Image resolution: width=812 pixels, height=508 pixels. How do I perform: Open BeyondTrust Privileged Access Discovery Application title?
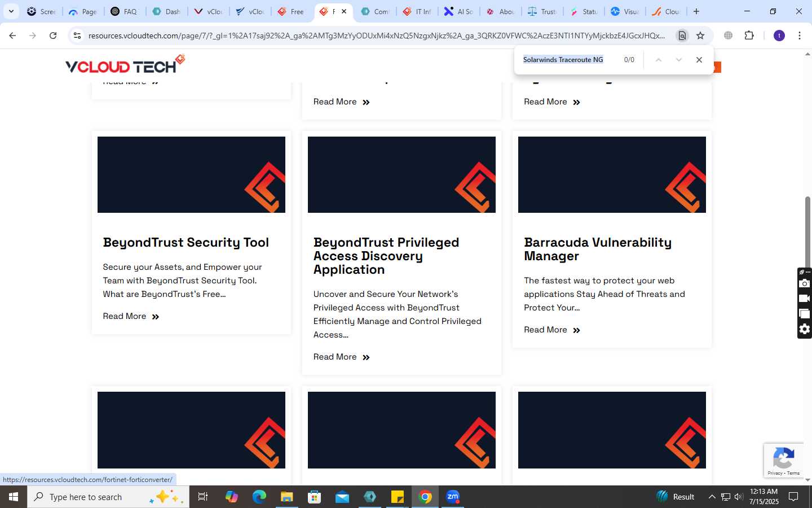(x=386, y=256)
